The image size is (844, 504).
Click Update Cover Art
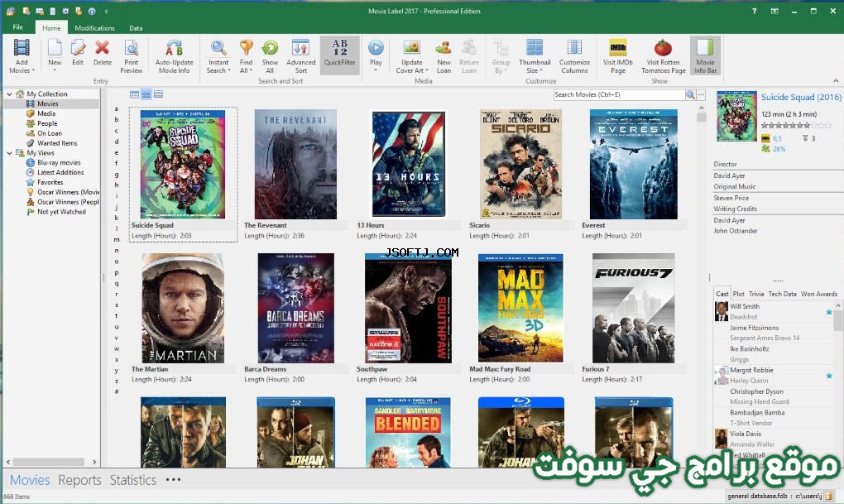(412, 56)
